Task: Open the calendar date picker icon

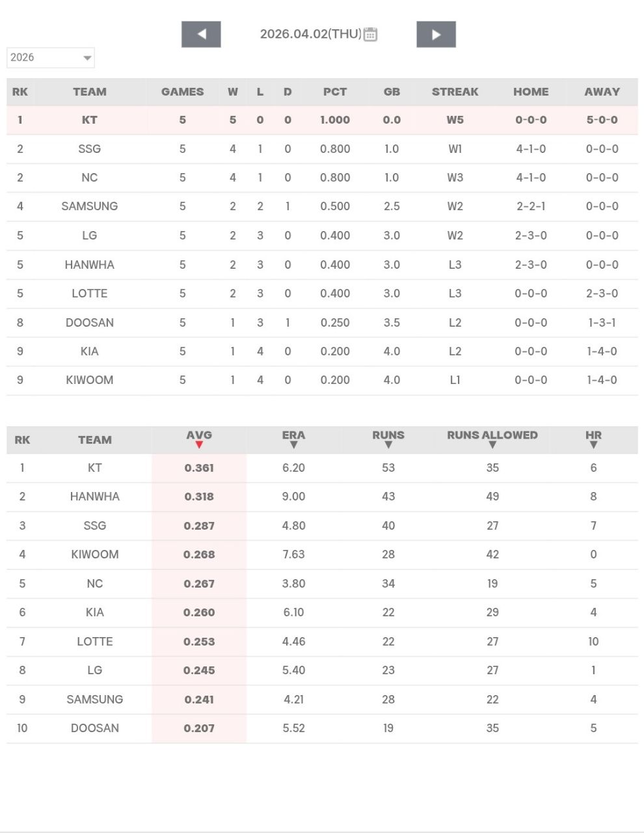Action: [x=370, y=34]
